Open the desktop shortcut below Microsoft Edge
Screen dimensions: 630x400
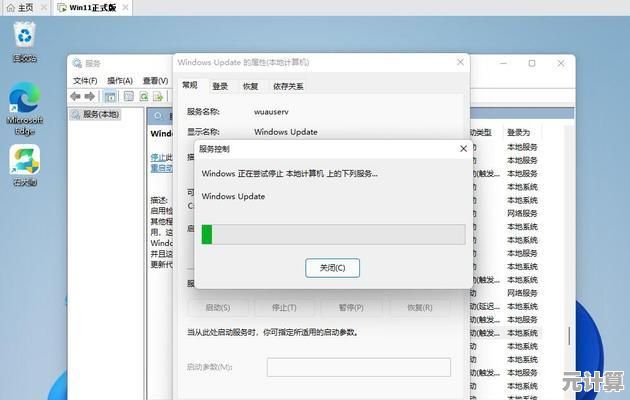(x=25, y=165)
